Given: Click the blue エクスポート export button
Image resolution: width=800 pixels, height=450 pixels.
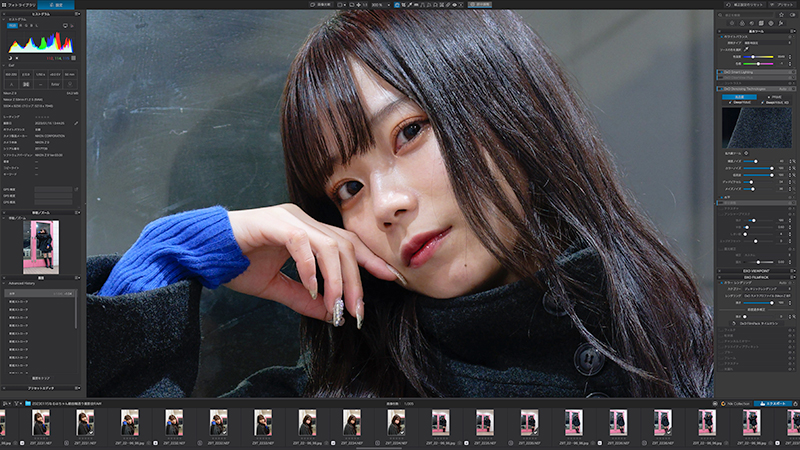Looking at the screenshot, I should [773, 404].
